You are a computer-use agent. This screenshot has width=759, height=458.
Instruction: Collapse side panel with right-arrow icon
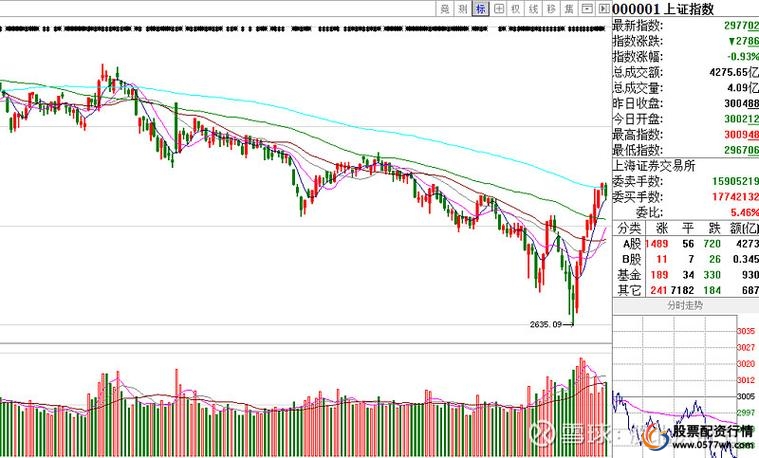[603, 9]
